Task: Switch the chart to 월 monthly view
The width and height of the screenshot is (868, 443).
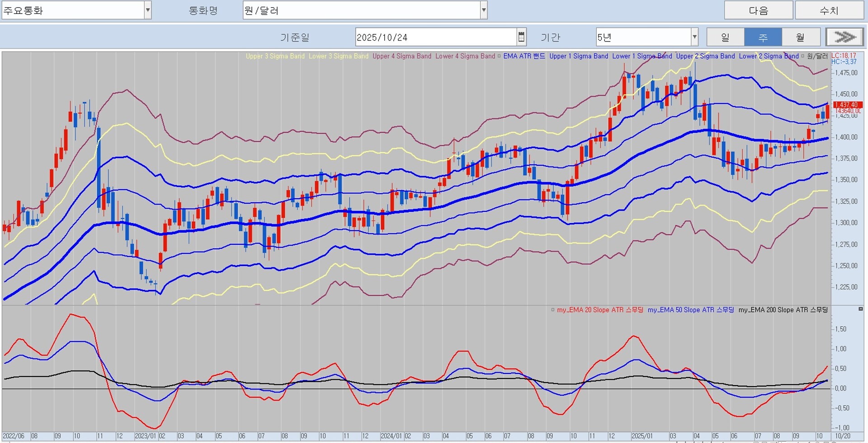Action: (x=800, y=37)
